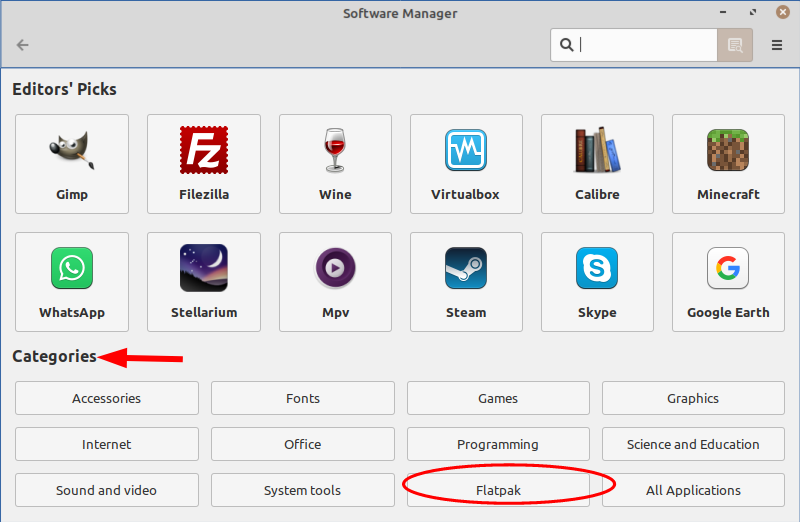Minimize the Software Manager window
This screenshot has height=522, width=800.
(723, 12)
